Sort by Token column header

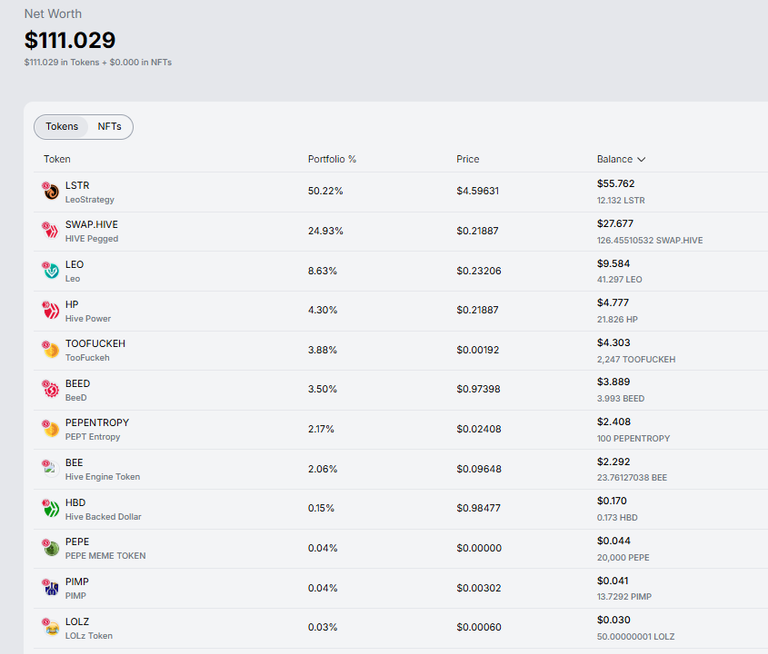(57, 159)
